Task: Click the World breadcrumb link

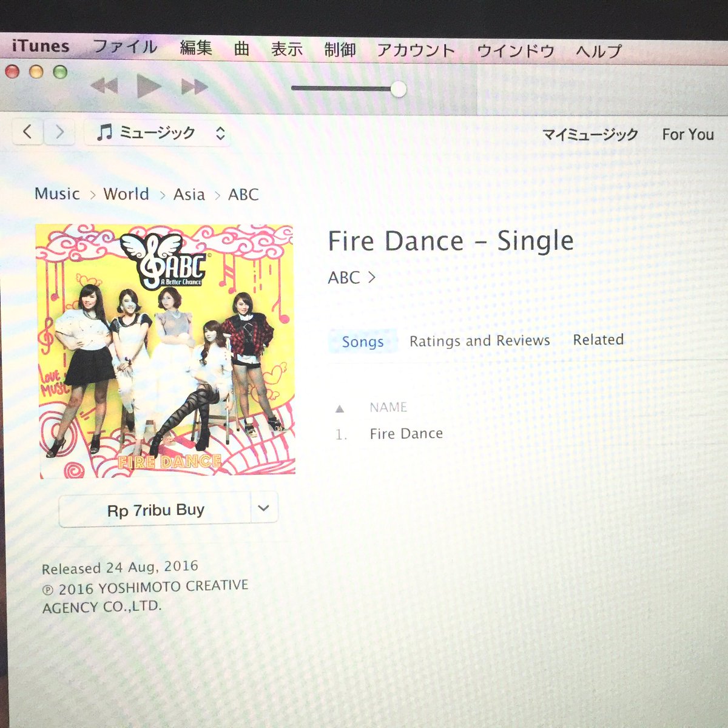Action: [x=126, y=194]
